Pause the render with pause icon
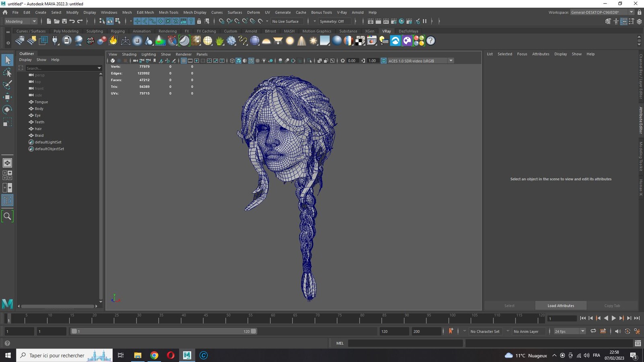The image size is (644, 362). pyautogui.click(x=425, y=21)
